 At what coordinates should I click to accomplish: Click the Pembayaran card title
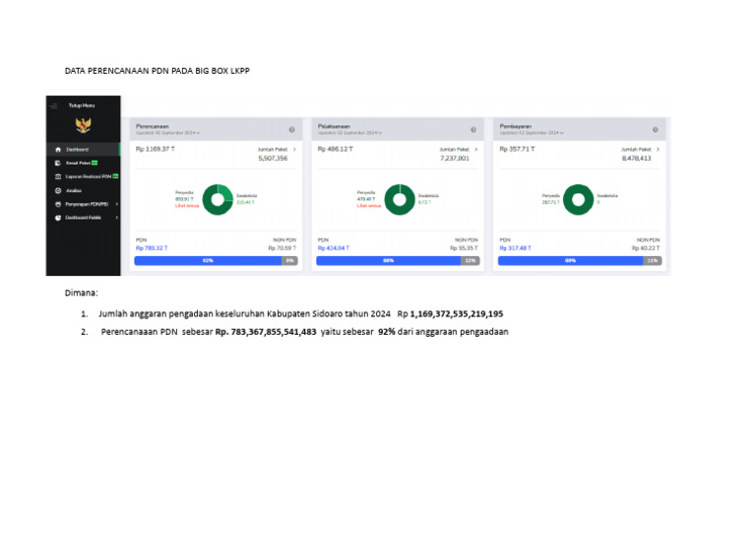click(x=516, y=126)
